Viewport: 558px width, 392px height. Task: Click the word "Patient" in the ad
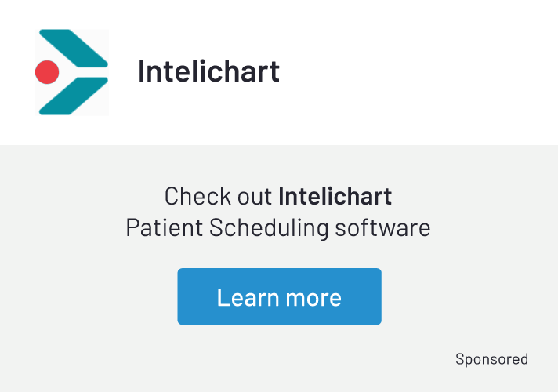[x=165, y=228]
